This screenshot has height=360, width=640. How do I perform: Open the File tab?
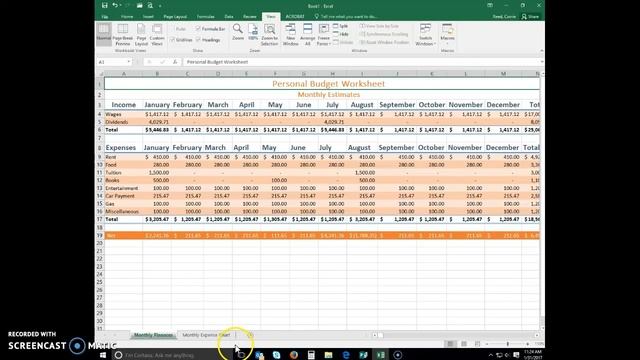[105, 17]
